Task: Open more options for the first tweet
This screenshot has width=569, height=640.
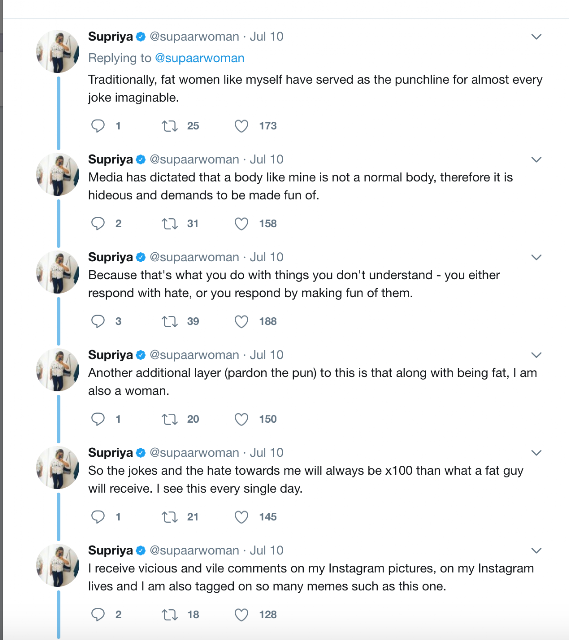Action: point(536,37)
